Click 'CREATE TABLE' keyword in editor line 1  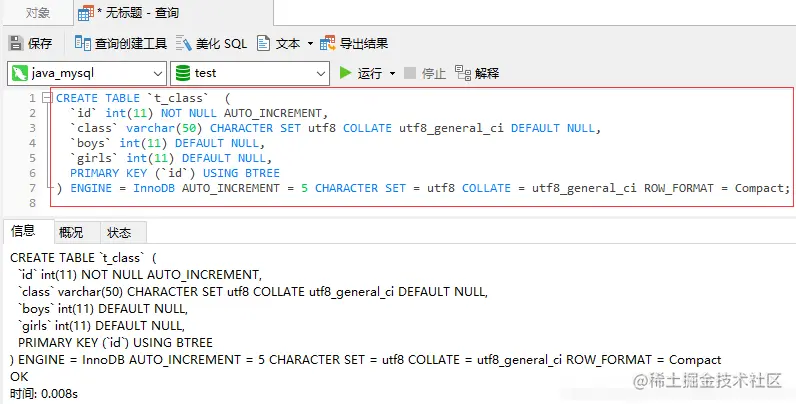pyautogui.click(x=97, y=98)
